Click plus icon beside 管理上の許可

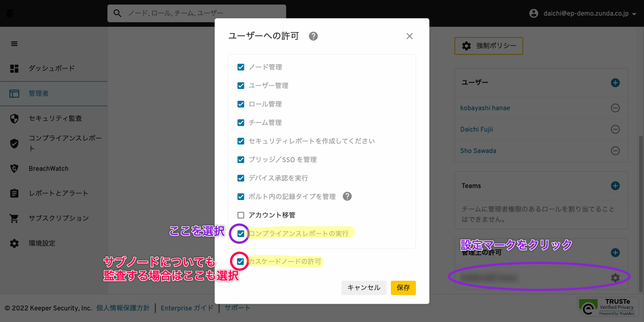coord(615,253)
